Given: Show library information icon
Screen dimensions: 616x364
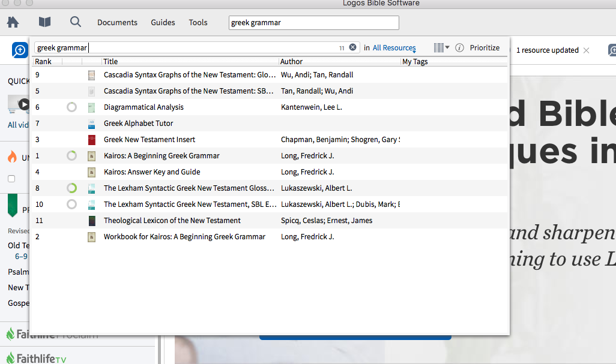Looking at the screenshot, I should click(x=459, y=48).
